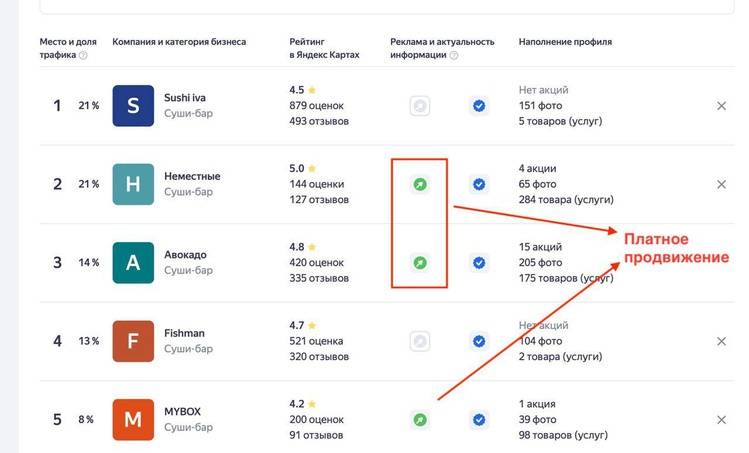Click the orange M logo of MYBOX

pos(133,420)
